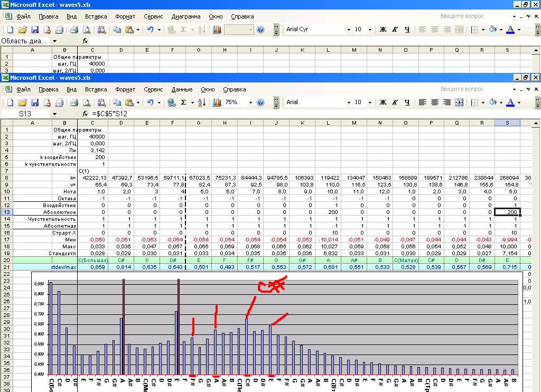Toggle Underline (Ч) in background chart window
This screenshot has width=541, height=392.
(x=407, y=30)
